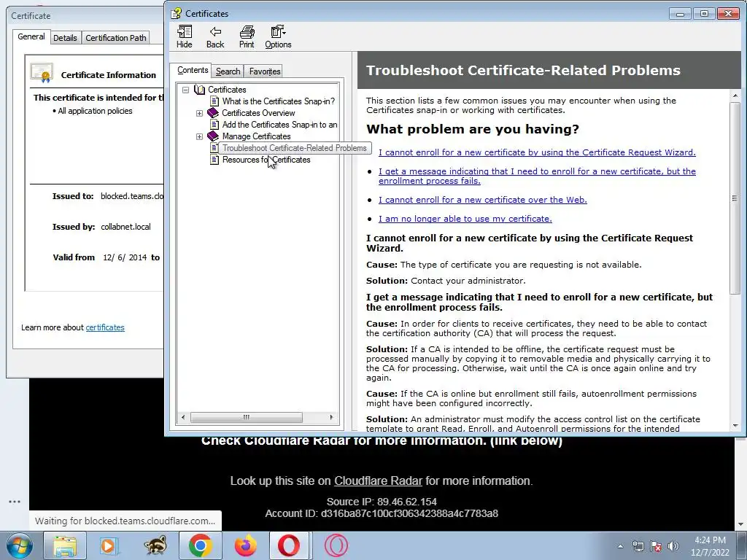
Task: Show hidden tray icons arrow
Action: coord(620,546)
